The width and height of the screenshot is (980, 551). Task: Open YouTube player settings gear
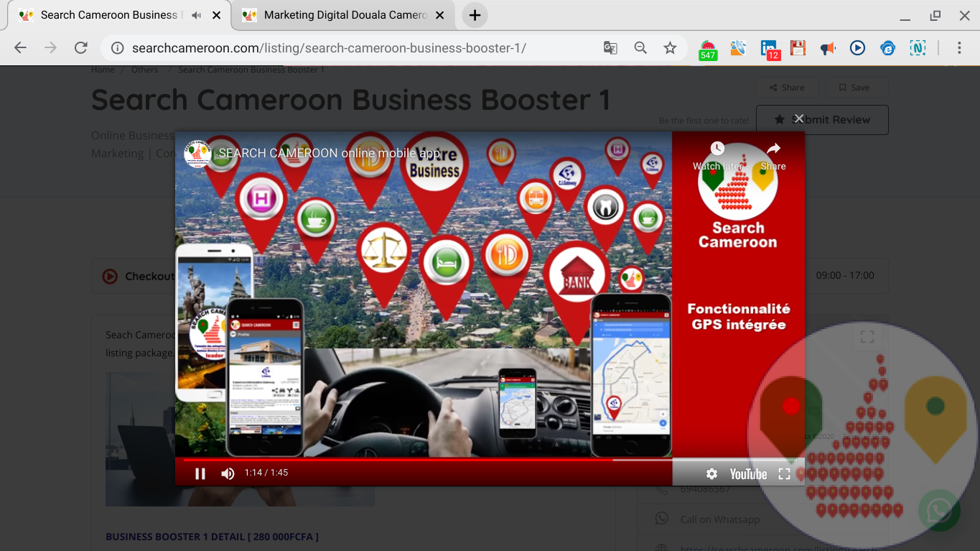tap(711, 474)
